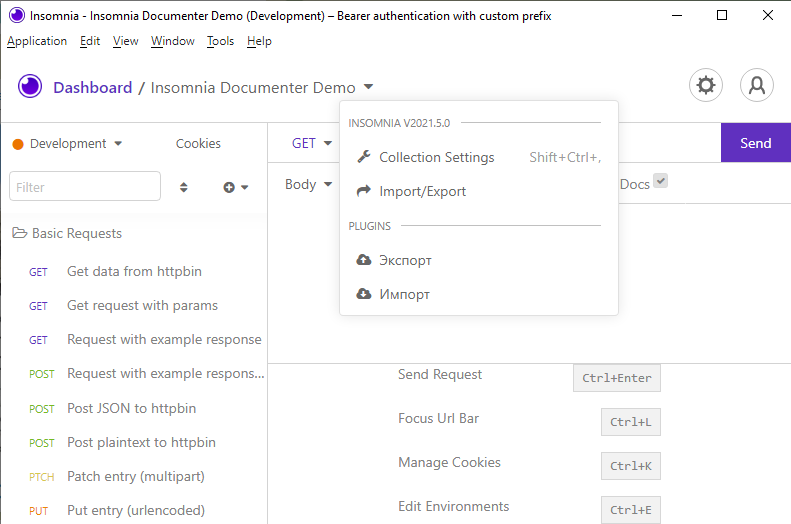Screen dimensions: 791x524
Task: Select 'Put entry (urlencoded)' request
Action: (x=134, y=510)
